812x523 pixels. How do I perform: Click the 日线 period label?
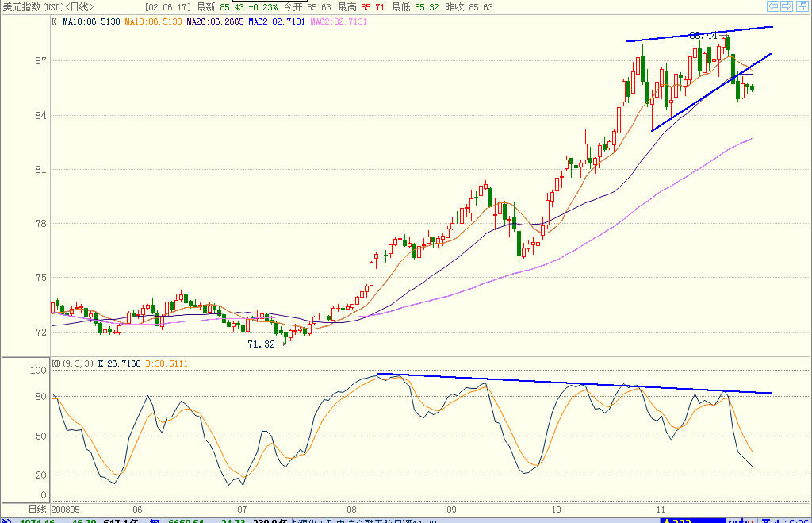36,510
